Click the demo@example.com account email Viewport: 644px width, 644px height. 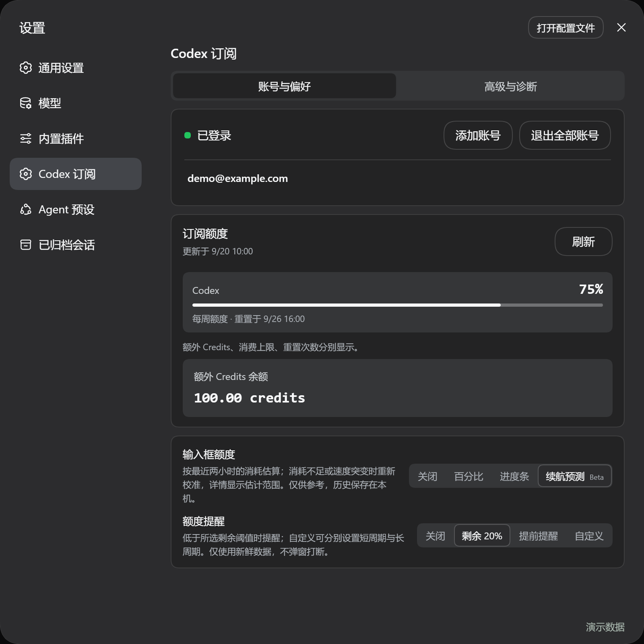pyautogui.click(x=237, y=178)
